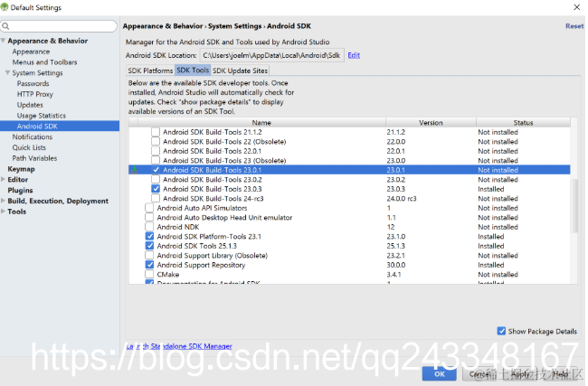Screen dimensions: 588x386
Task: Open Launch Standalone SDK Manager link
Action: pyautogui.click(x=179, y=346)
